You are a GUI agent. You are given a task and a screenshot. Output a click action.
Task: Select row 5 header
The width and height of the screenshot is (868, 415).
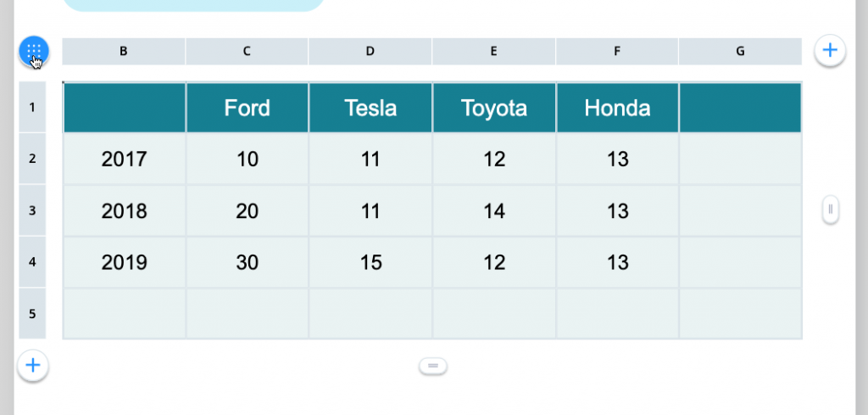point(32,313)
